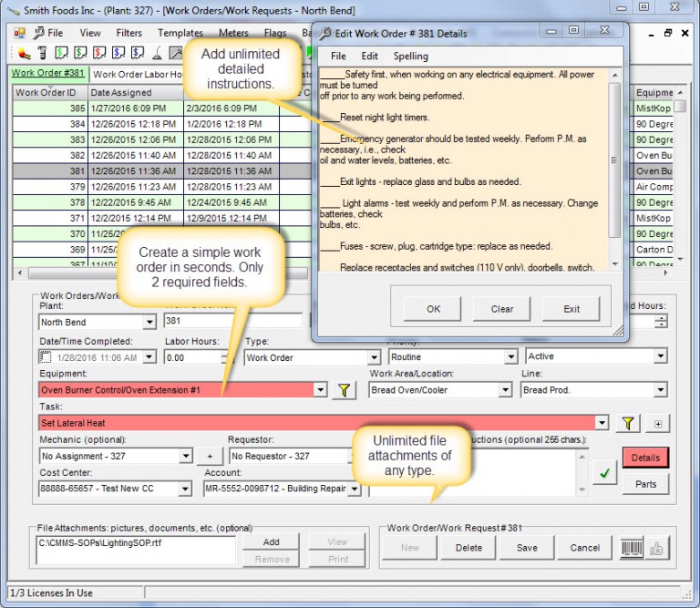Switch to Work Order Labor Hours tab
The image size is (700, 608).
(x=137, y=74)
